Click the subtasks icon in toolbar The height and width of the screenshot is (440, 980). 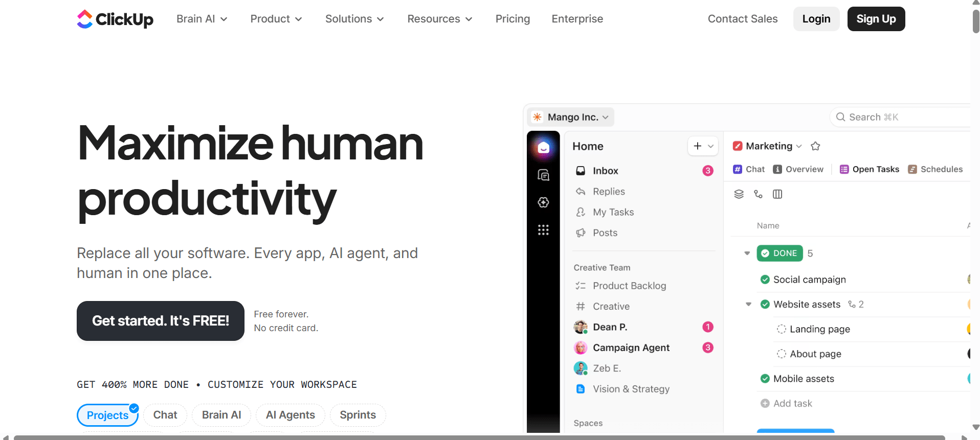pos(758,194)
